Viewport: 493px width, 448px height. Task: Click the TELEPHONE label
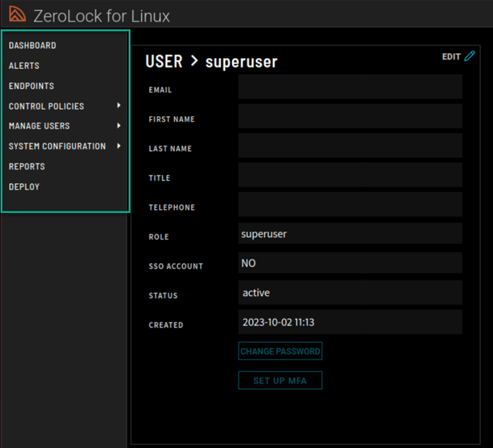(172, 207)
